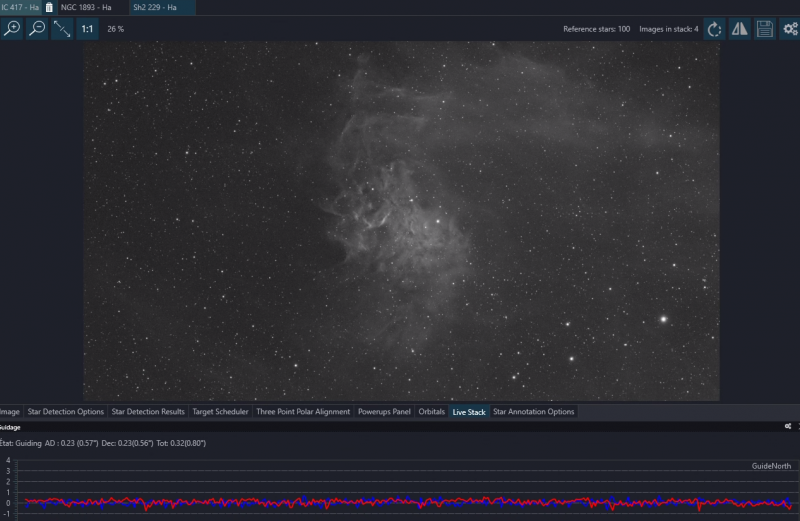Open live stack settings gears
The width and height of the screenshot is (800, 521).
(x=790, y=29)
